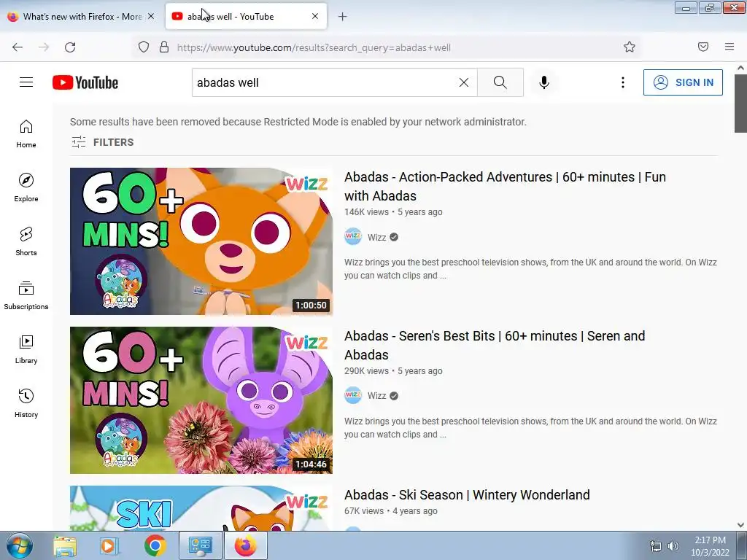Screen dimensions: 747x560
Task: Open Abadas Action-Packed Adventures video title
Action: pyautogui.click(x=505, y=186)
